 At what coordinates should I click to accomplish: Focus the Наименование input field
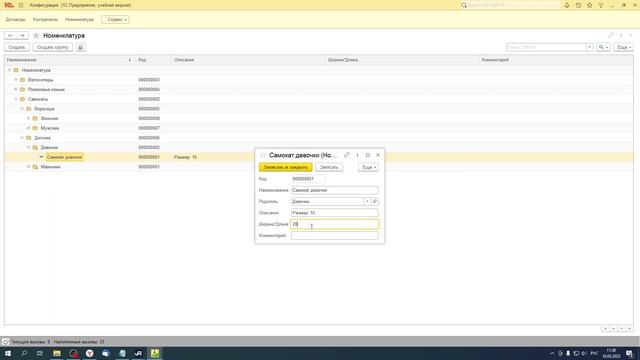point(335,190)
